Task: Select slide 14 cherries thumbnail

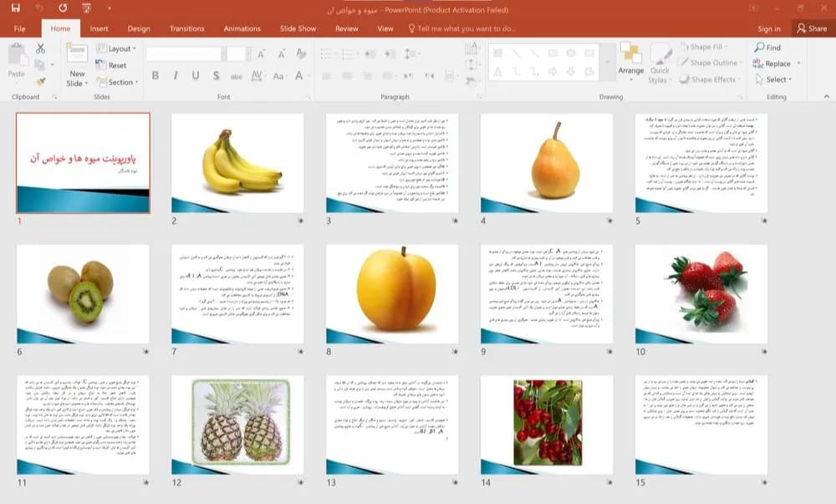Action: coord(547,425)
